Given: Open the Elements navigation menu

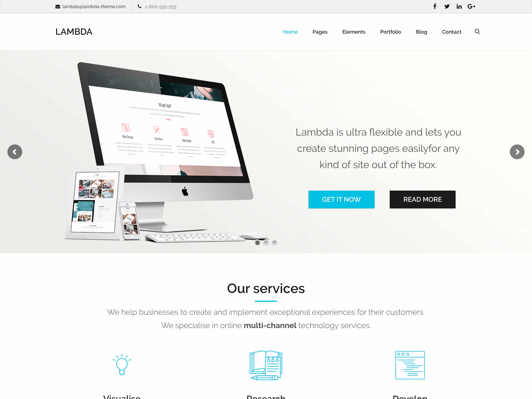Looking at the screenshot, I should 354,31.
